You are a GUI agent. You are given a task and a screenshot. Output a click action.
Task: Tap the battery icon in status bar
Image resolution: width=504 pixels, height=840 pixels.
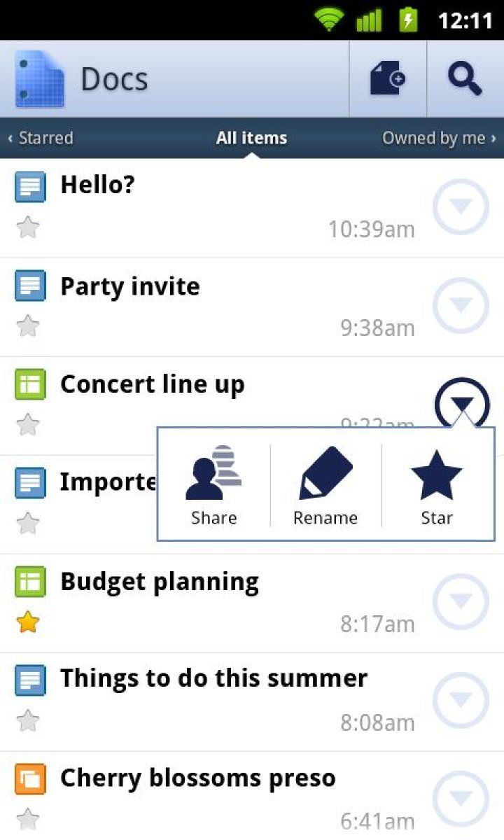(x=408, y=20)
